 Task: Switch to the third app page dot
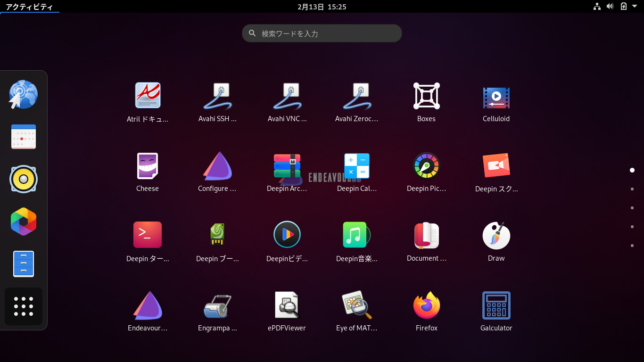click(x=632, y=208)
